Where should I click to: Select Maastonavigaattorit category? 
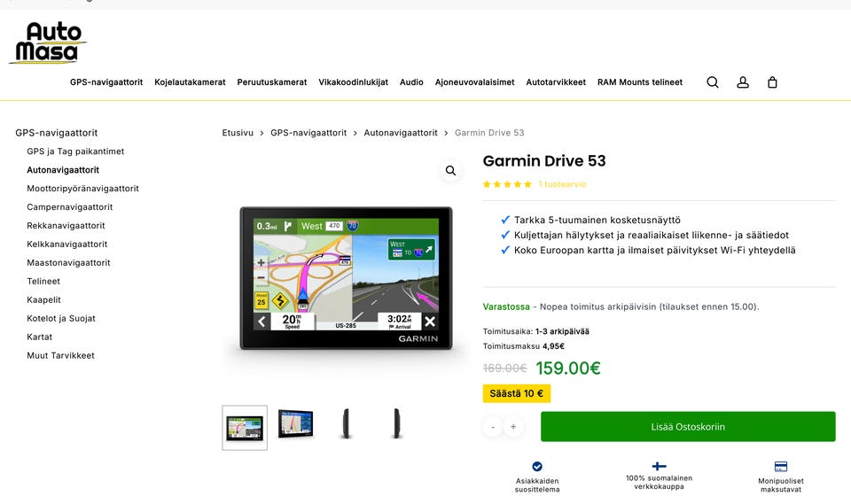pyautogui.click(x=68, y=262)
